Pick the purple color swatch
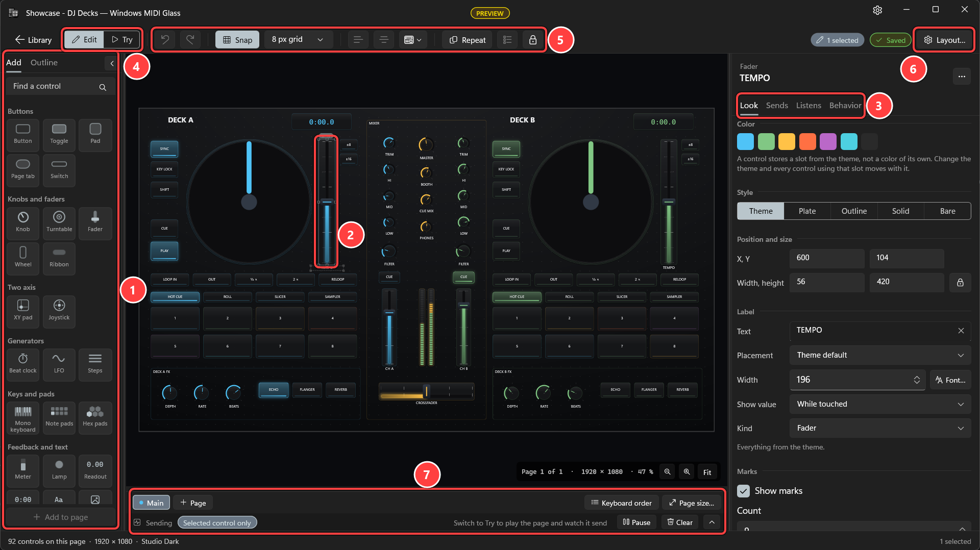Screen dimensions: 980x550 click(x=828, y=141)
